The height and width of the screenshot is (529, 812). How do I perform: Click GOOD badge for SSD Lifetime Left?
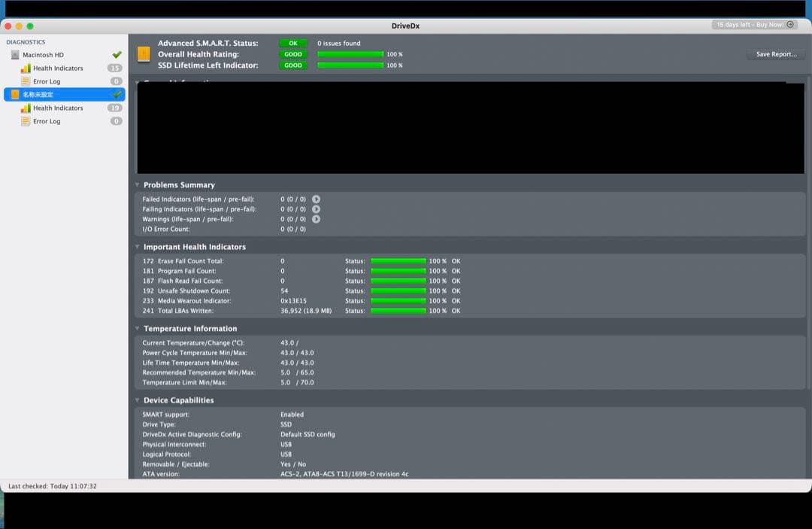click(x=293, y=65)
